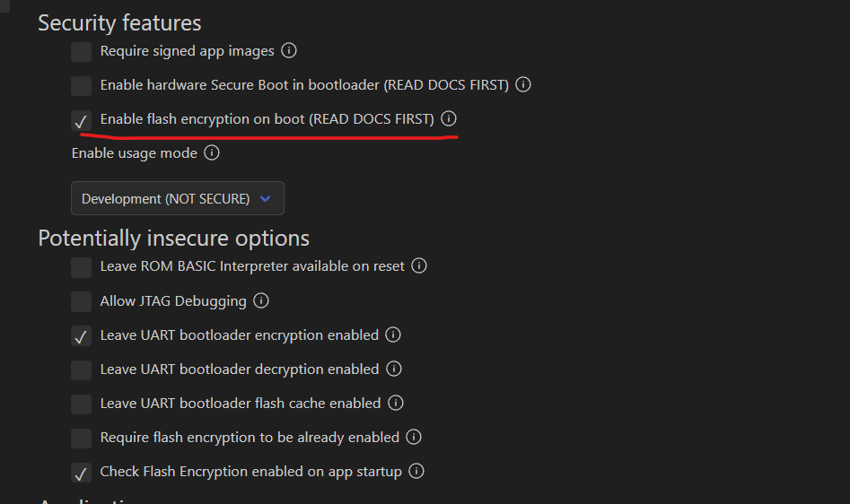Show info icon for hardware Secure Boot option
The image size is (850, 504).
tap(523, 84)
